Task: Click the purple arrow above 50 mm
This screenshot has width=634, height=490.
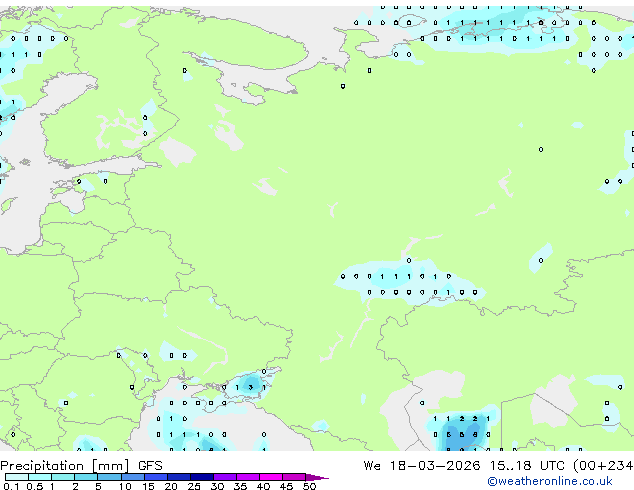Action: coord(317,477)
